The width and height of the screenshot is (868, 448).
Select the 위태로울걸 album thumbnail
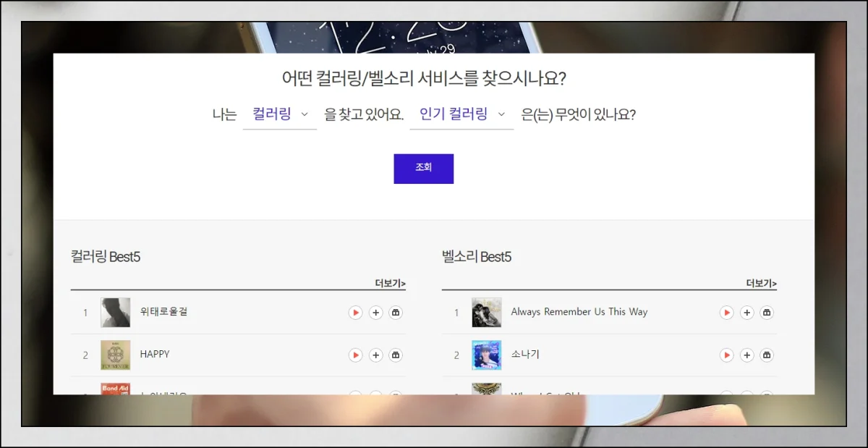tap(116, 313)
